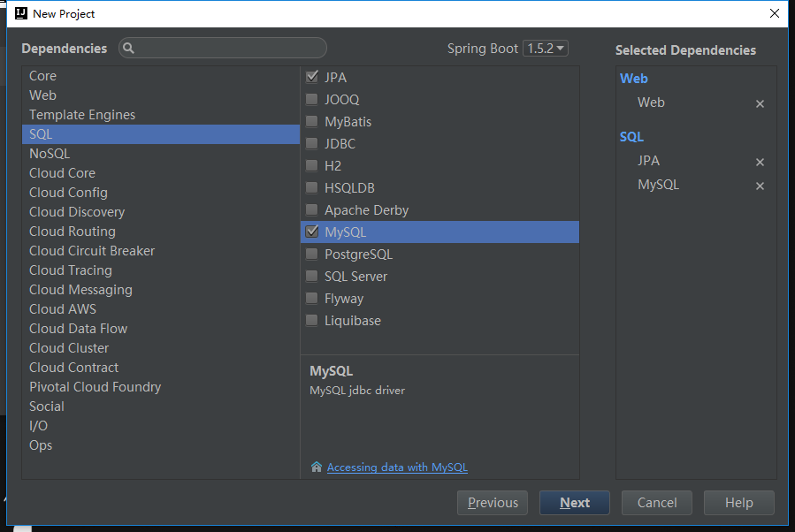Select Cloud Discovery category
795x532 pixels.
pyautogui.click(x=161, y=212)
